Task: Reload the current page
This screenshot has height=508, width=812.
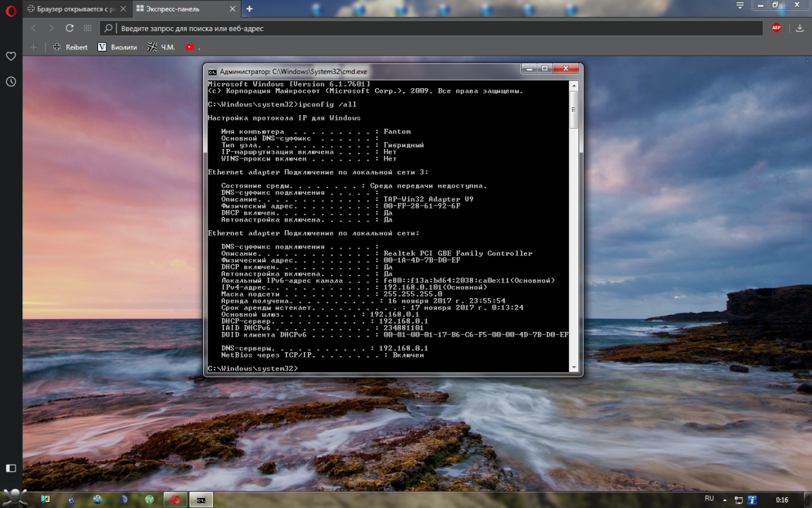Action: pos(69,28)
